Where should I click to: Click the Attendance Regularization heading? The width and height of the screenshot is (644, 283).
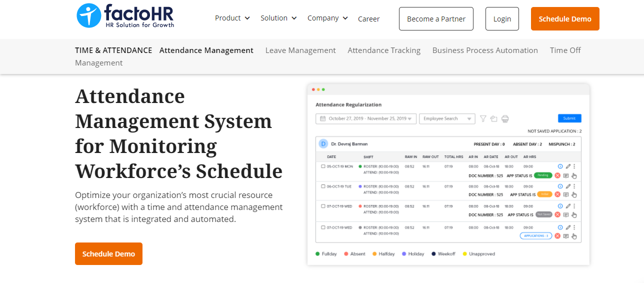(348, 105)
